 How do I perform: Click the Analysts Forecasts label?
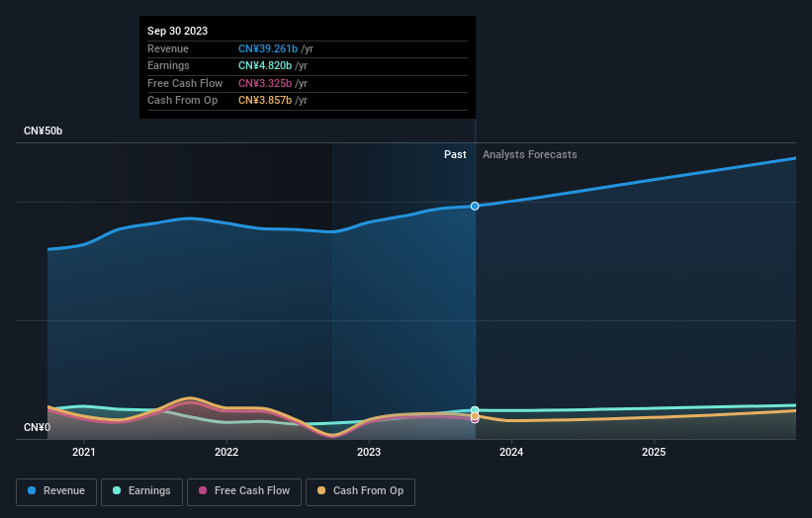click(x=530, y=155)
